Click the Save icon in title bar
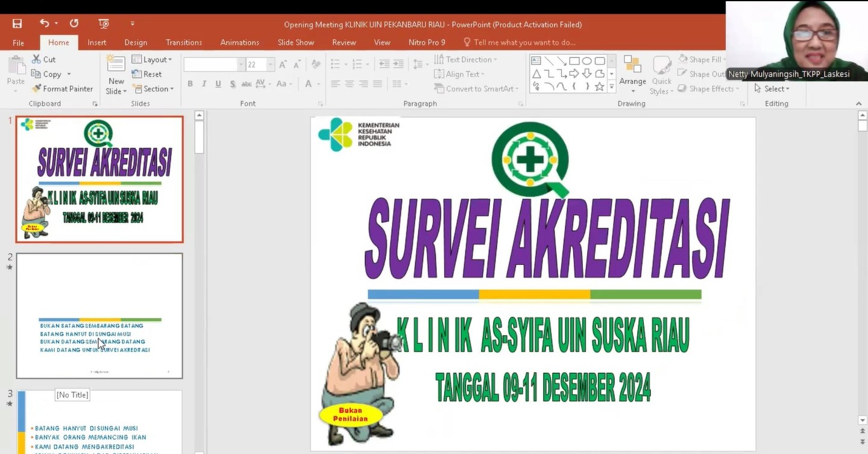This screenshot has width=868, height=454. click(x=17, y=23)
